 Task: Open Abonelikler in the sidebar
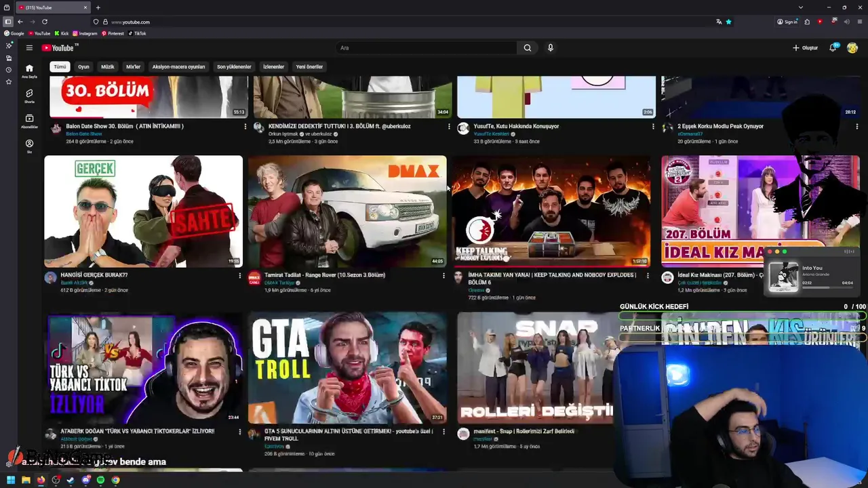point(29,121)
